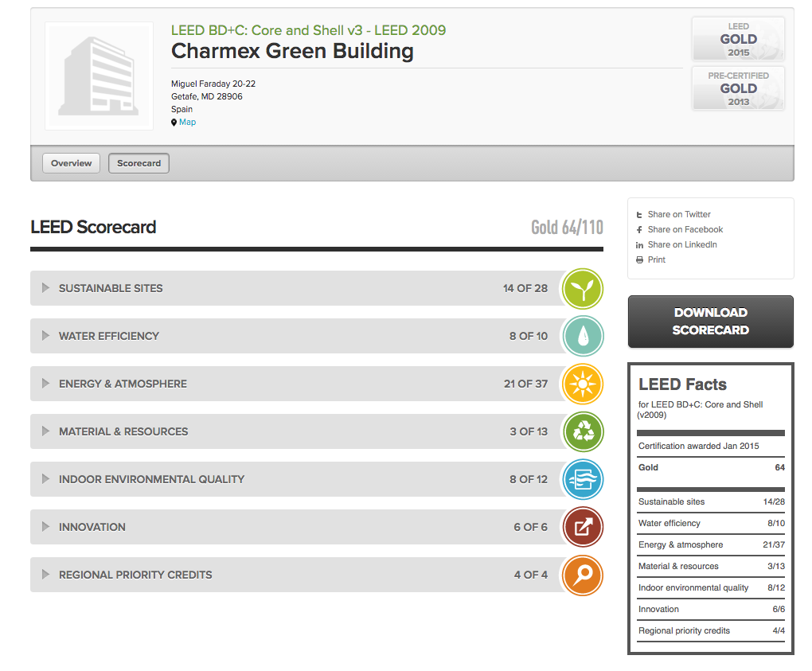Click the Regional Priority Credits magnifier icon
812x671 pixels.
click(583, 575)
